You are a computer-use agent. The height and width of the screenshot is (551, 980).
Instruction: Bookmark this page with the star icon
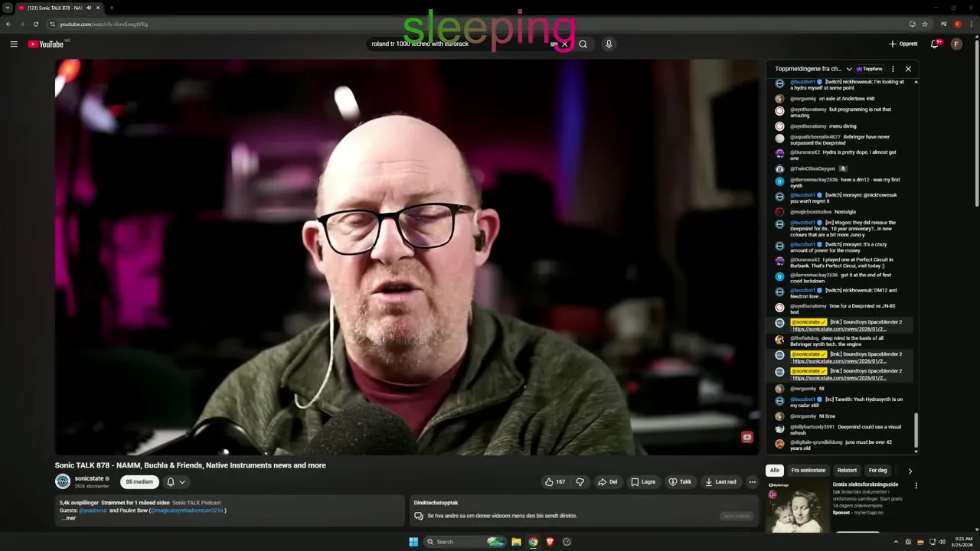925,24
